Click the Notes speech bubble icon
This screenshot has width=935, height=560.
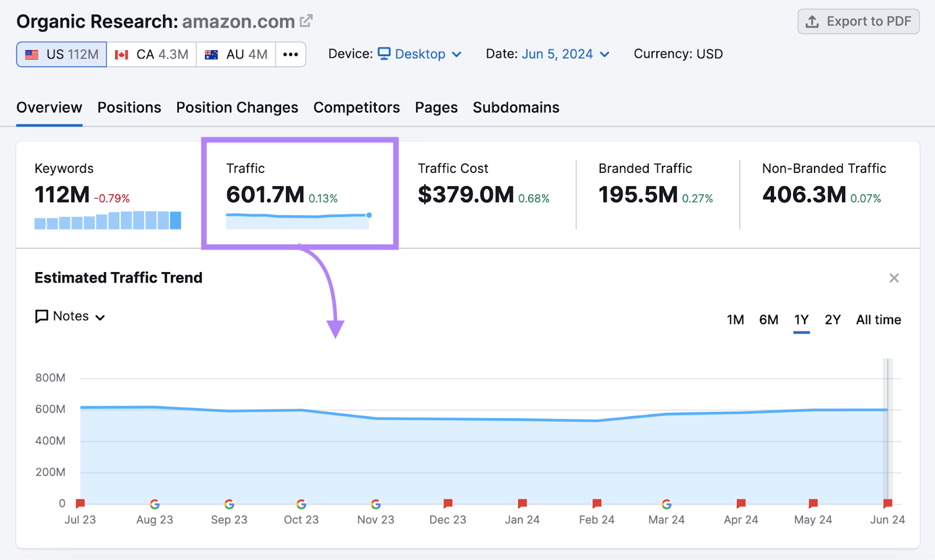[x=40, y=316]
